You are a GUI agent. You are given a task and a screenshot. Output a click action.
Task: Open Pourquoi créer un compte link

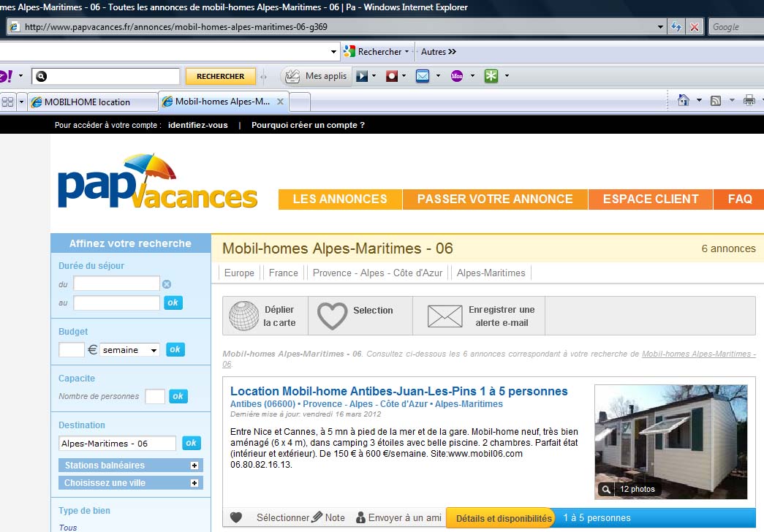pos(308,125)
